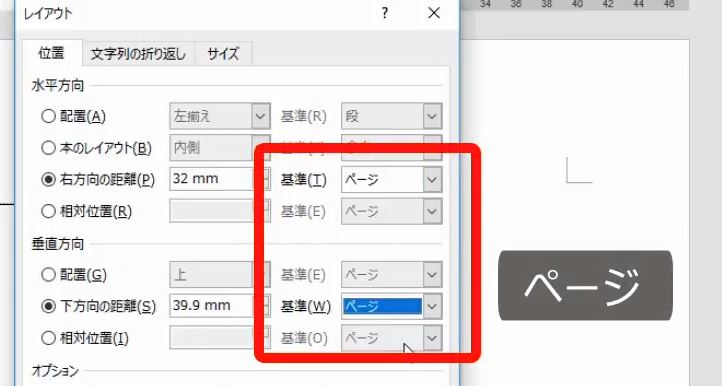722x386 pixels.
Task: Select 下方向の距離(S) radio button
Action: pyautogui.click(x=48, y=306)
